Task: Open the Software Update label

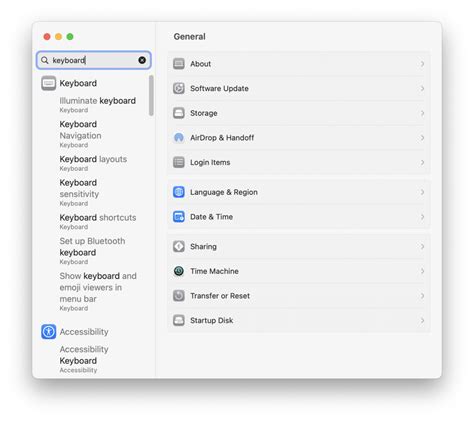Action: click(219, 88)
